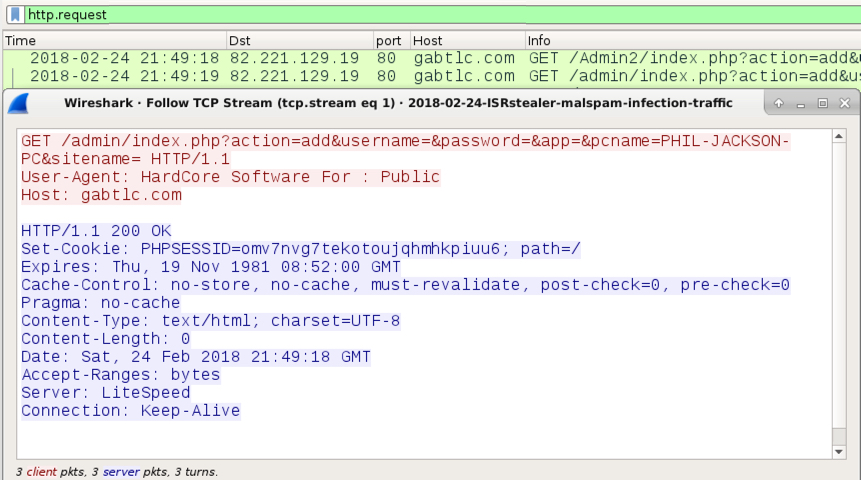The image size is (861, 480).
Task: Click the GET /admin/index.php request line
Action: point(406,141)
